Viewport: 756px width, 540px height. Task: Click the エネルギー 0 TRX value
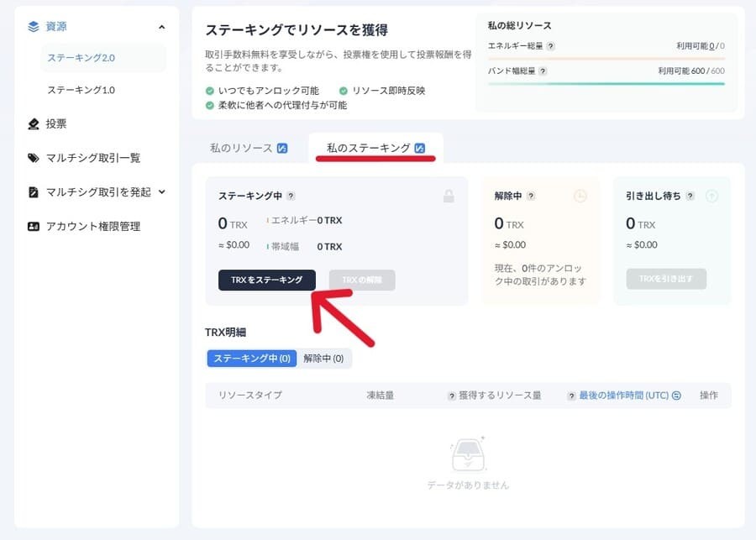click(330, 220)
